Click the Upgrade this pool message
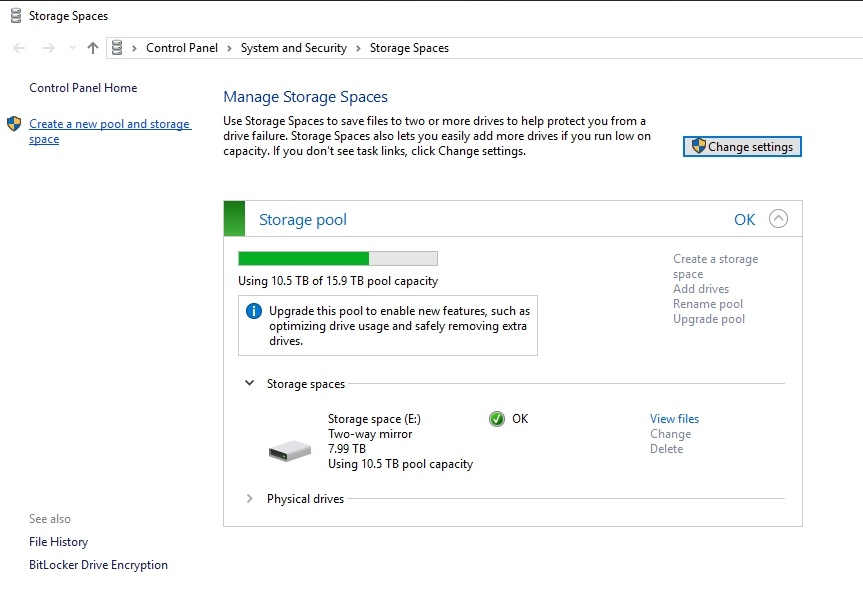Viewport: 863px width, 592px height. (400, 326)
